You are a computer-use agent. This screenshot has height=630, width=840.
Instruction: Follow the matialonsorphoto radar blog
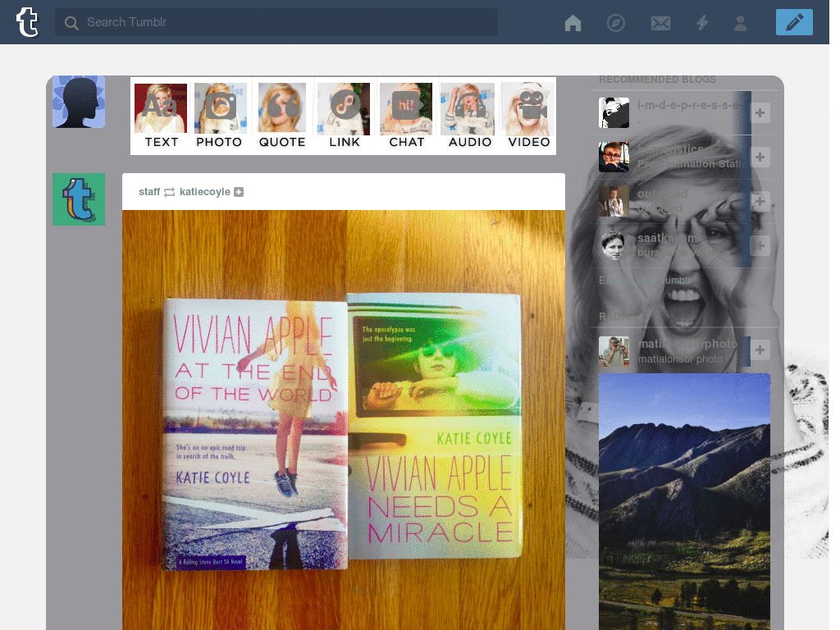[760, 349]
